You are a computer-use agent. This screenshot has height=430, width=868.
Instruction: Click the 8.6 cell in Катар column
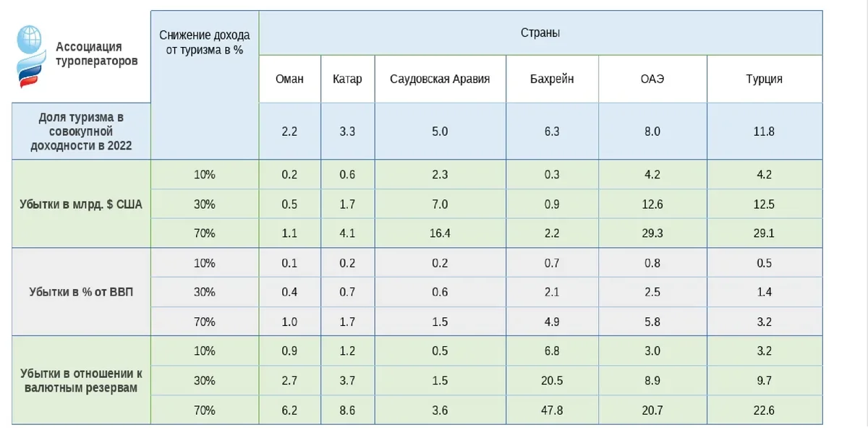(x=347, y=410)
